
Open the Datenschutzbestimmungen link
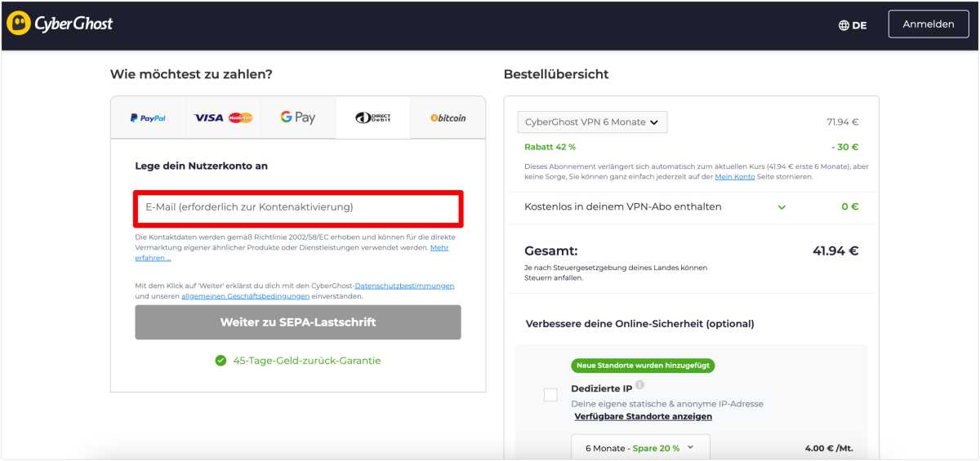(x=404, y=286)
